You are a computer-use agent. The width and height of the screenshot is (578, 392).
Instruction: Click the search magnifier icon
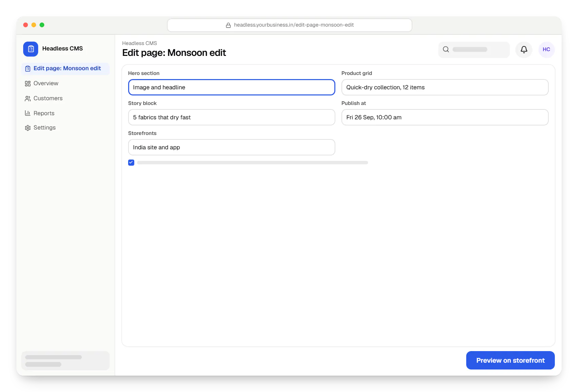pyautogui.click(x=446, y=49)
